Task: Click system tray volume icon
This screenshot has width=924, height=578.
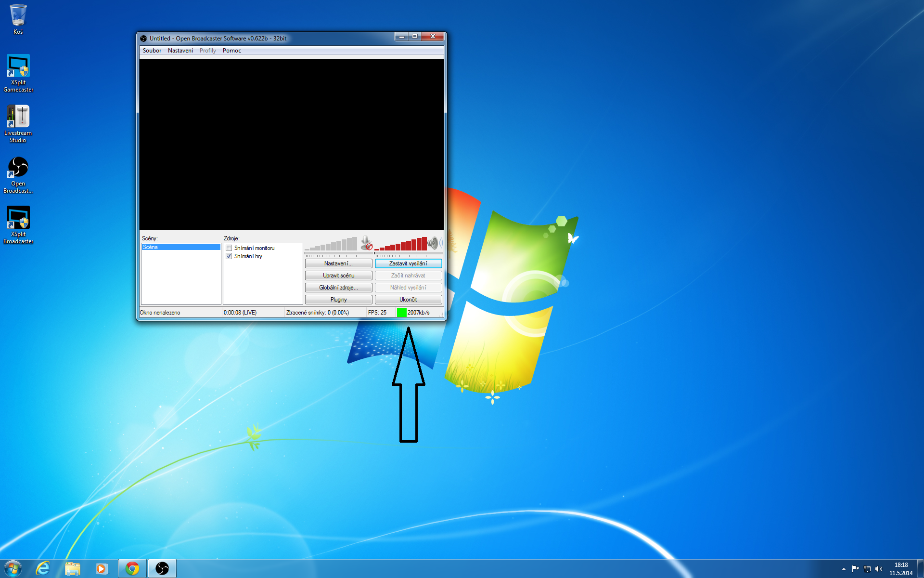Action: tap(879, 569)
